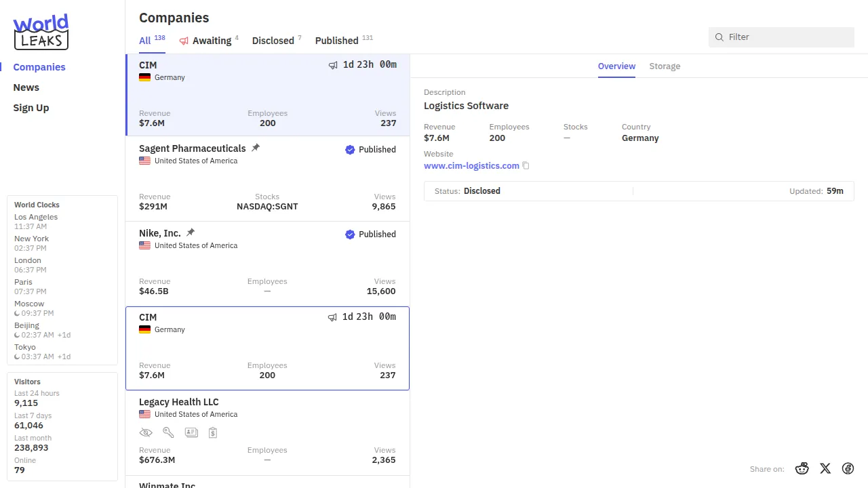Copy the website URL icon

(526, 166)
